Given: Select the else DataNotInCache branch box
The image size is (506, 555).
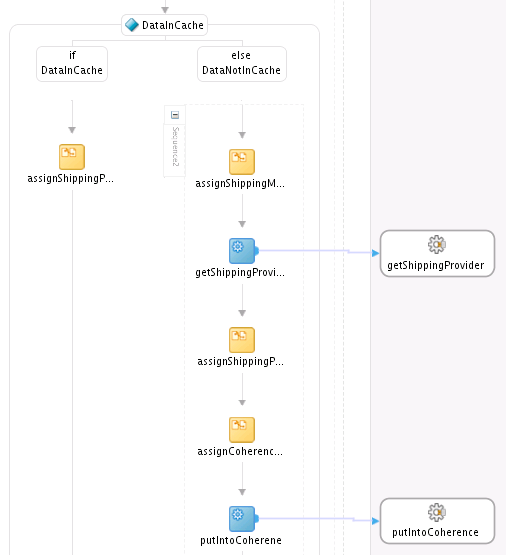Looking at the screenshot, I should pyautogui.click(x=242, y=64).
